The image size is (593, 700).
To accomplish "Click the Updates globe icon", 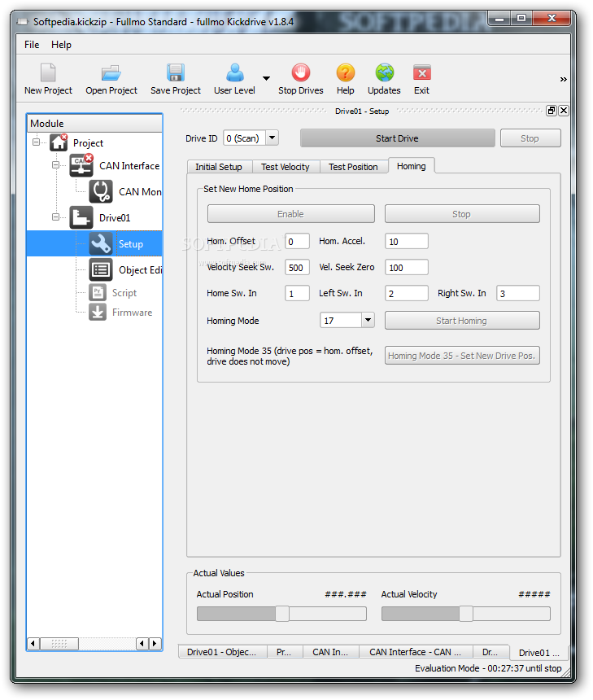I will pyautogui.click(x=384, y=72).
